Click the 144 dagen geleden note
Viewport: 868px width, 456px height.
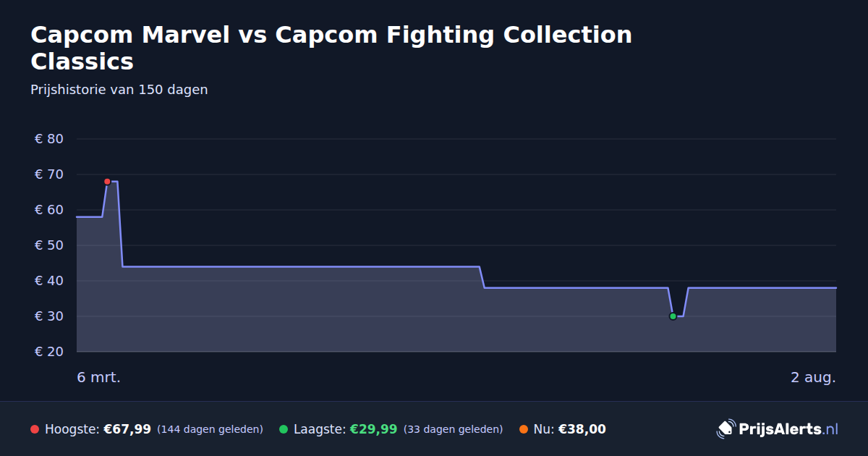click(210, 429)
